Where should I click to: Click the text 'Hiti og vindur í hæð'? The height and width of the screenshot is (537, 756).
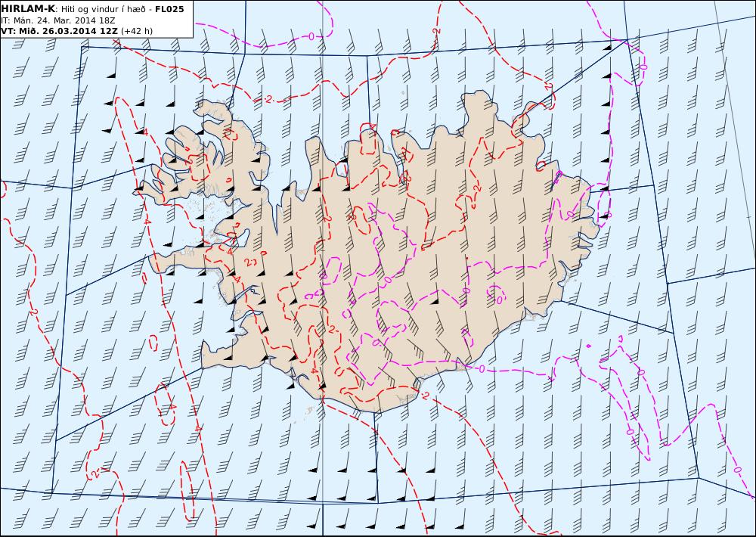[103, 10]
